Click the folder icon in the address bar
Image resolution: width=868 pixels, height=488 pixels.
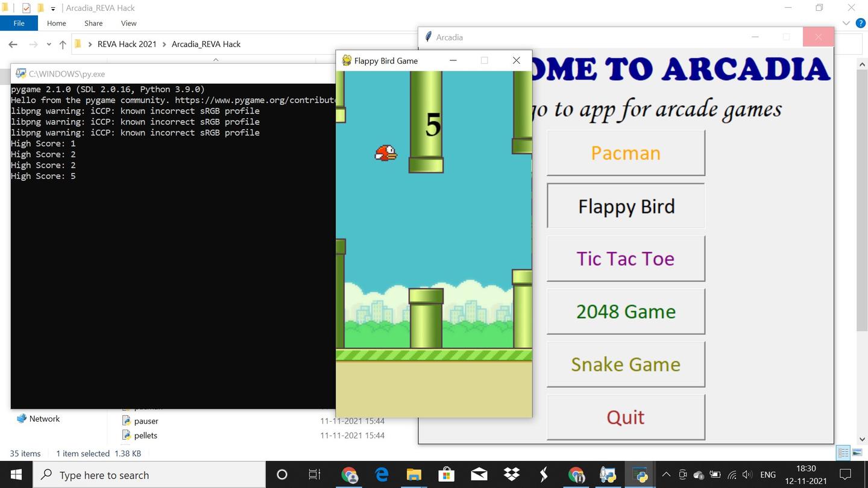78,44
